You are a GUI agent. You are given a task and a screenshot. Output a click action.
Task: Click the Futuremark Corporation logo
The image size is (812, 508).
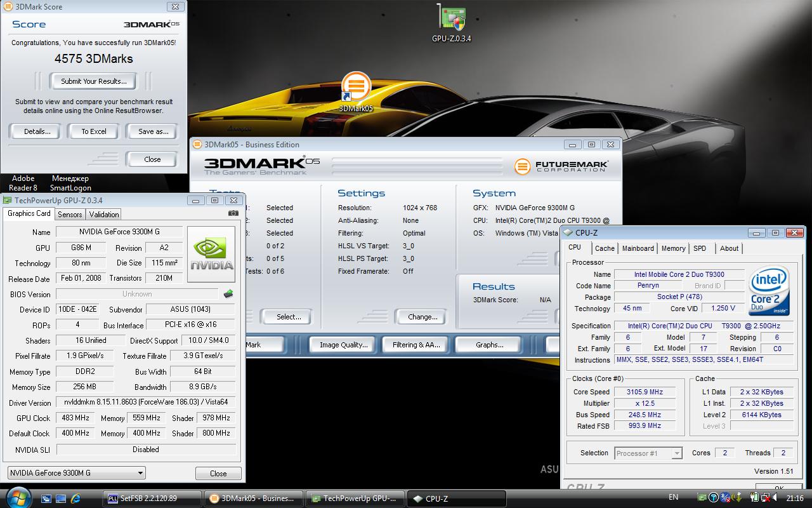tap(561, 166)
